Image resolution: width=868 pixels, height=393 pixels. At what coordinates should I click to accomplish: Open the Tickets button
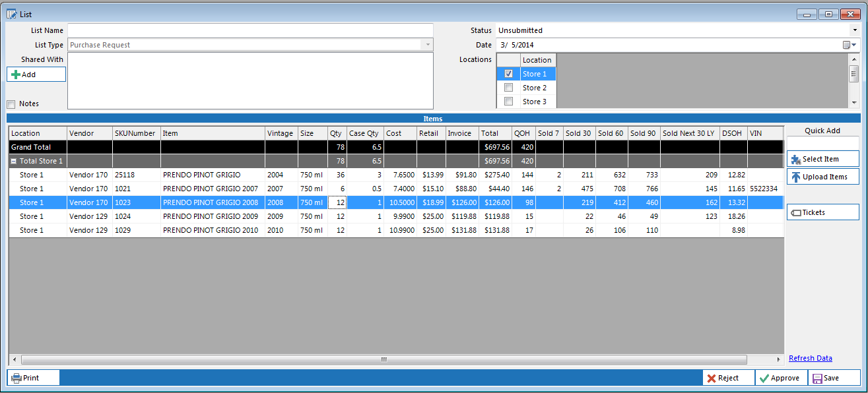pos(822,212)
